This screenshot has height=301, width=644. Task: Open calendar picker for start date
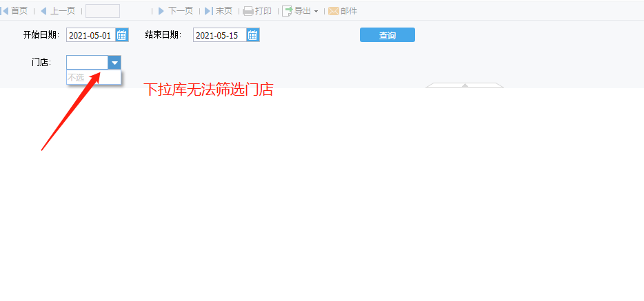122,35
